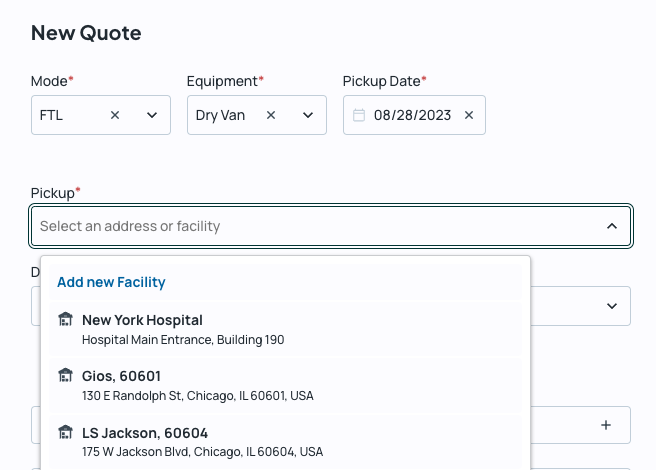Click the Add new Facility link
The height and width of the screenshot is (470, 656).
[x=111, y=282]
